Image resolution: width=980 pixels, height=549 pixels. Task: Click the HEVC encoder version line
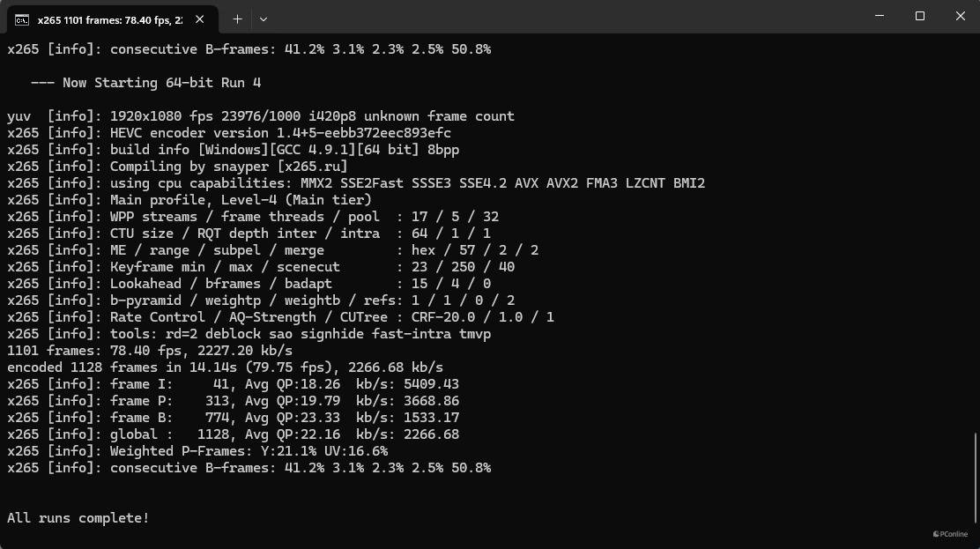coord(229,133)
